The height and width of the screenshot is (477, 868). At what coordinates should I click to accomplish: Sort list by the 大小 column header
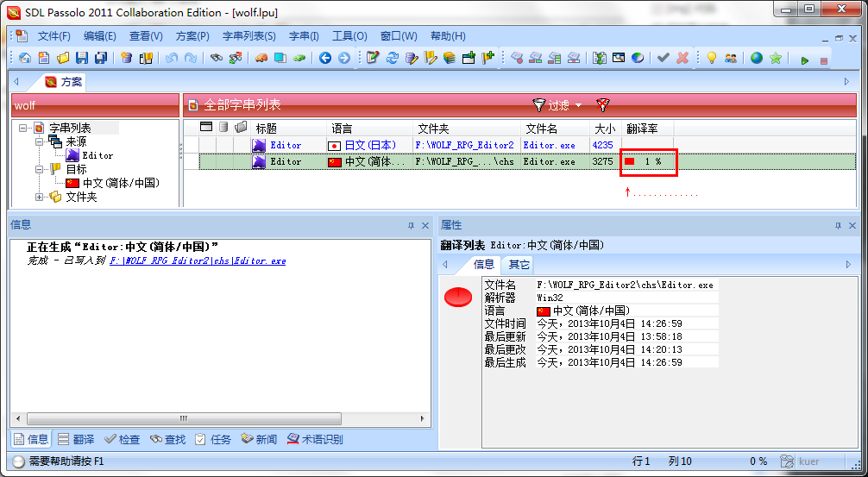(x=605, y=129)
